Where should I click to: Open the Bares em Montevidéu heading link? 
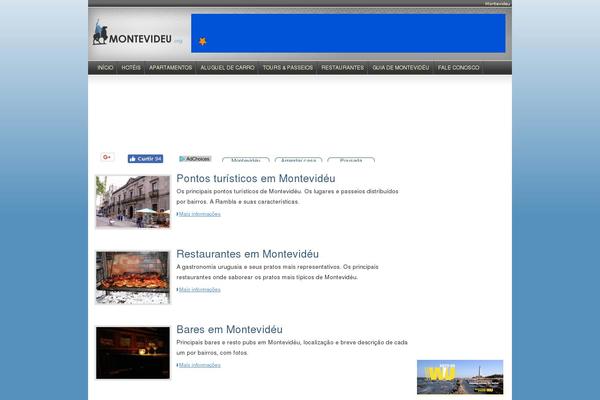229,329
